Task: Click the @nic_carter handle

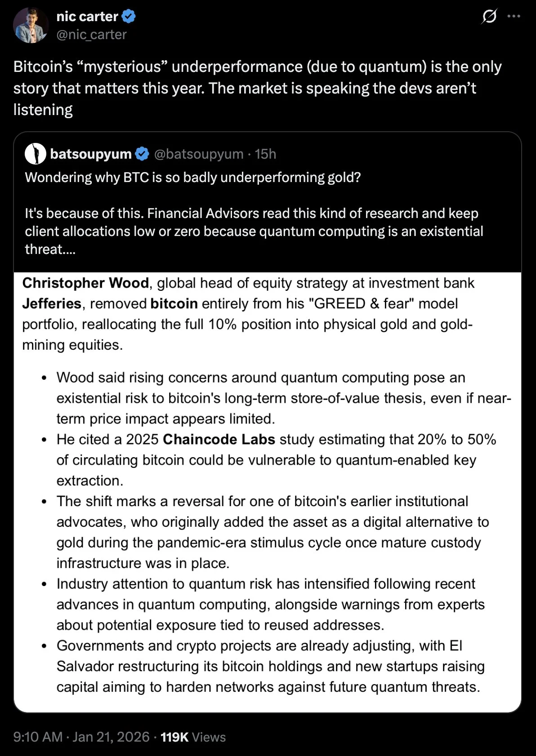Action: click(x=91, y=35)
